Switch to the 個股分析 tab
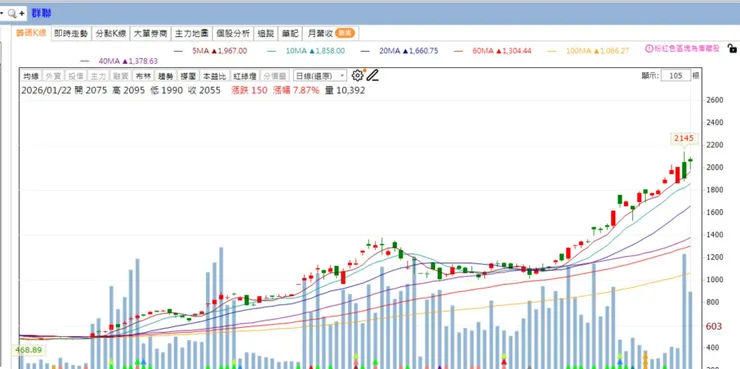Screen dimensions: 740x369 click(x=233, y=34)
